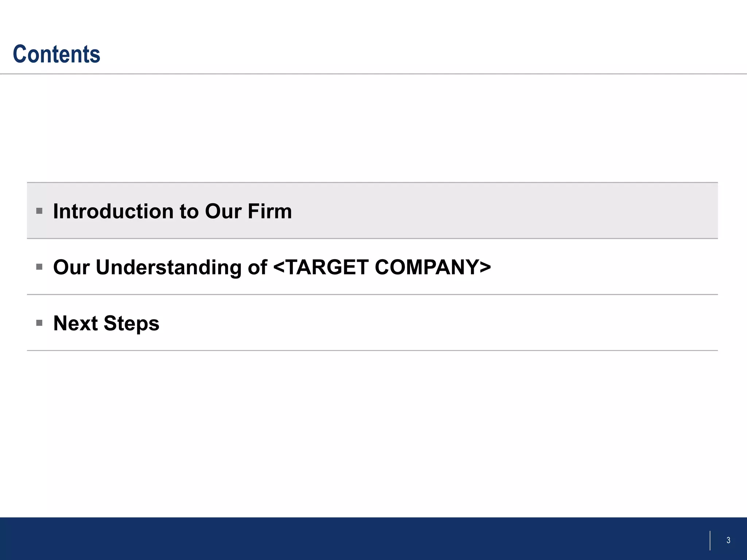The image size is (747, 560).
Task: Click the word Understanding in the second item
Action: point(169,267)
